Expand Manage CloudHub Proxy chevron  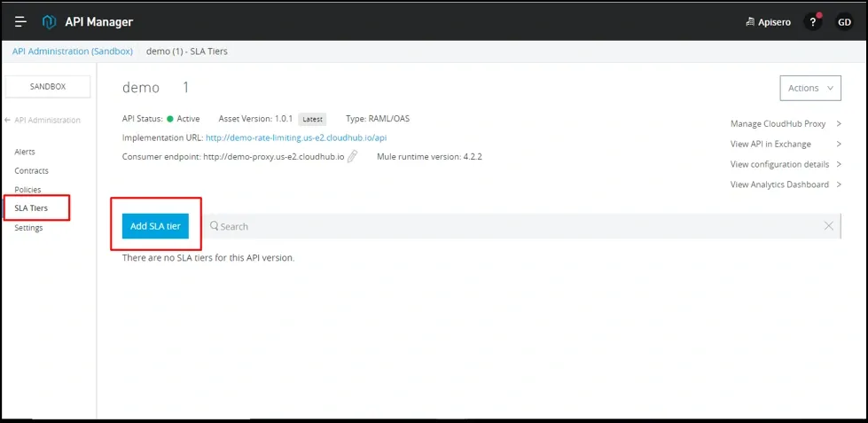point(840,123)
